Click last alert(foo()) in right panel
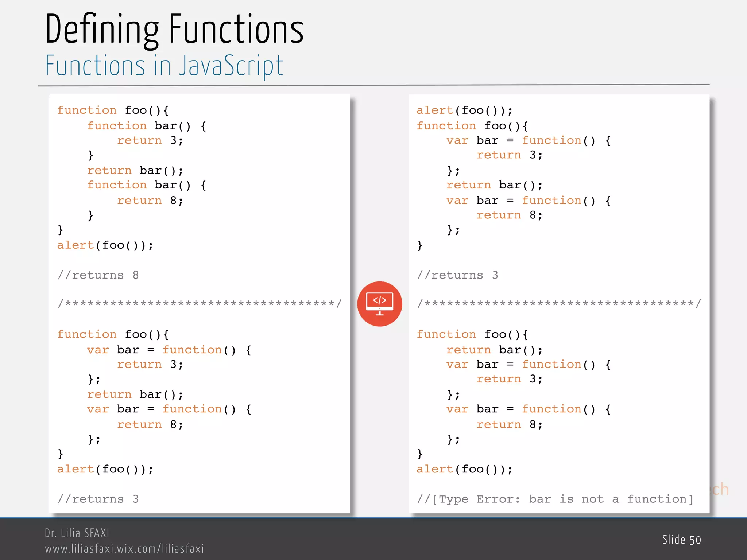747x560 pixels. [464, 469]
